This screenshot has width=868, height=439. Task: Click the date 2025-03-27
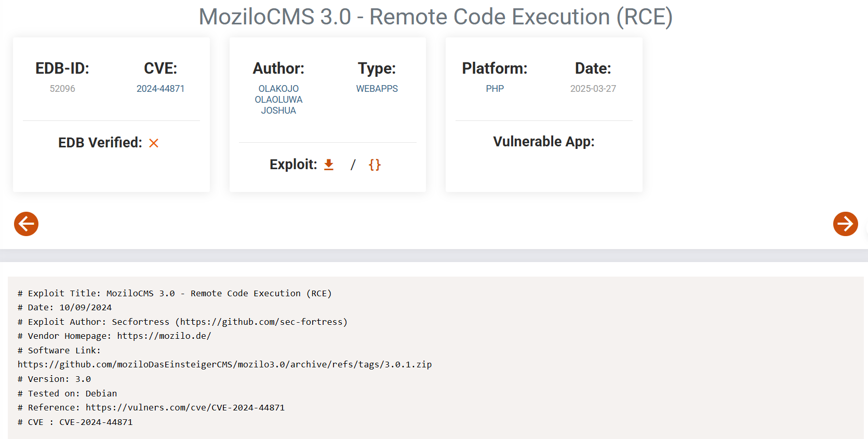593,89
